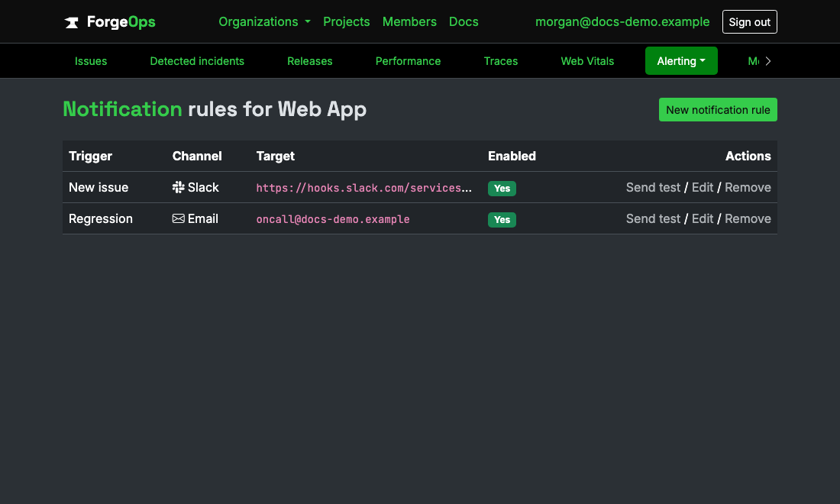The image size is (840, 504).
Task: Switch to the Detected incidents tab
Action: [x=197, y=61]
